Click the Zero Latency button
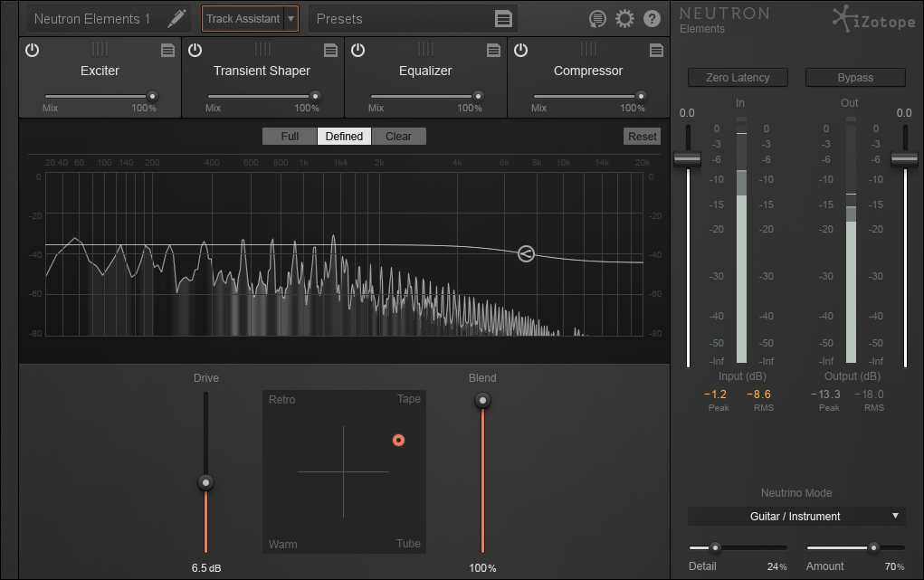924x580 pixels. tap(738, 77)
